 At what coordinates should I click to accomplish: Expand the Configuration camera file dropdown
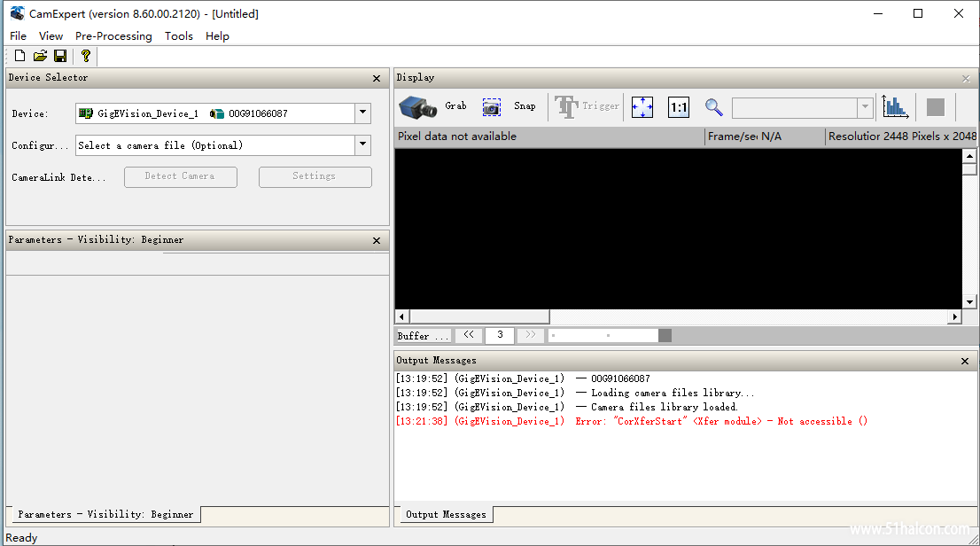point(363,145)
